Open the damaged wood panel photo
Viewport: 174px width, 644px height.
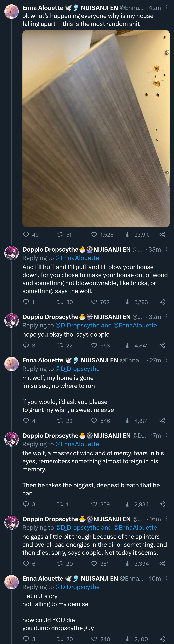click(x=96, y=128)
